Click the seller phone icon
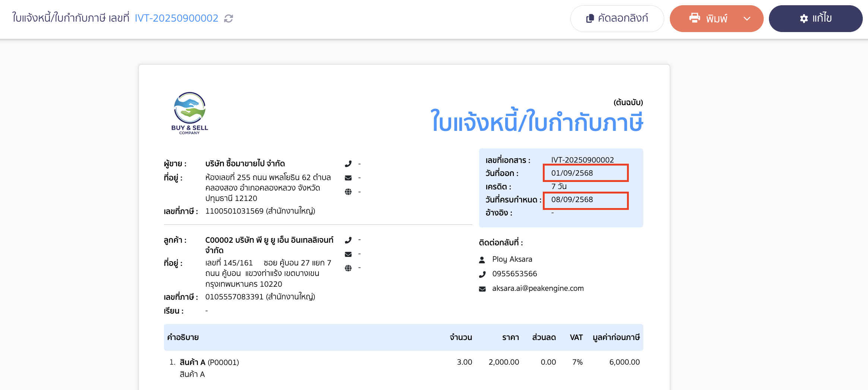Screen dimensions: 868x390 pos(348,164)
